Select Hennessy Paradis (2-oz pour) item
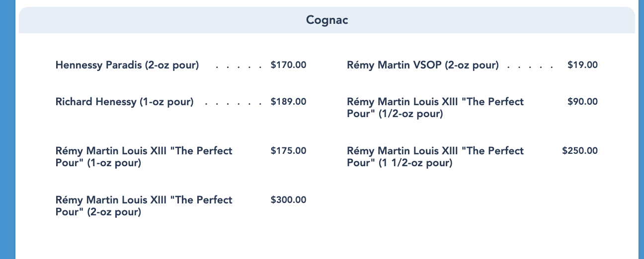The height and width of the screenshot is (259, 644). [x=127, y=65]
